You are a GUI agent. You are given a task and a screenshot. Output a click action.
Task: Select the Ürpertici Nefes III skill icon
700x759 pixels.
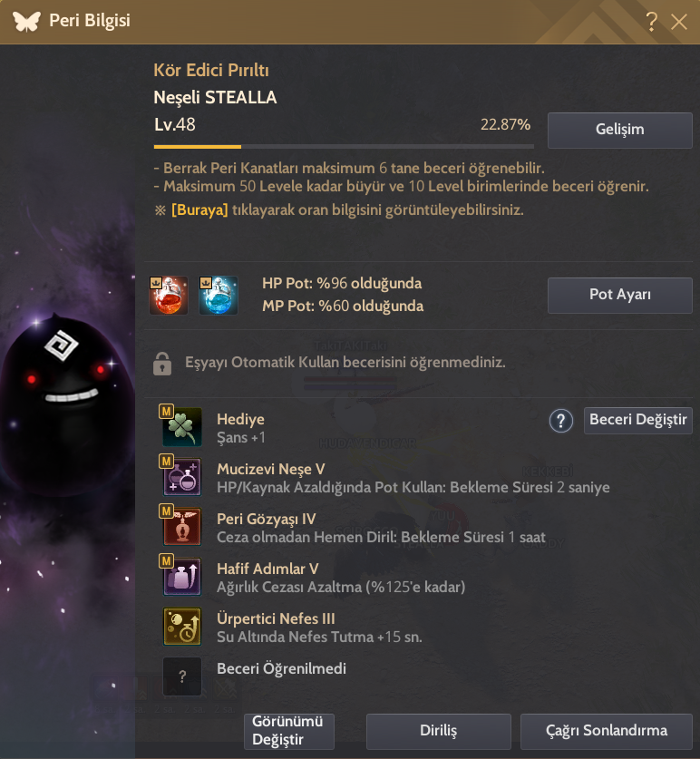182,627
